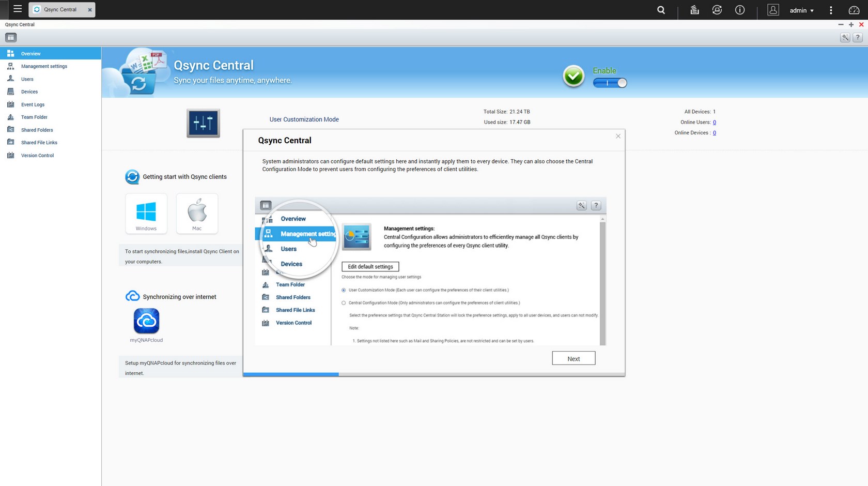The image size is (868, 486).
Task: Open Team Folder in the left sidebar
Action: tap(51, 117)
